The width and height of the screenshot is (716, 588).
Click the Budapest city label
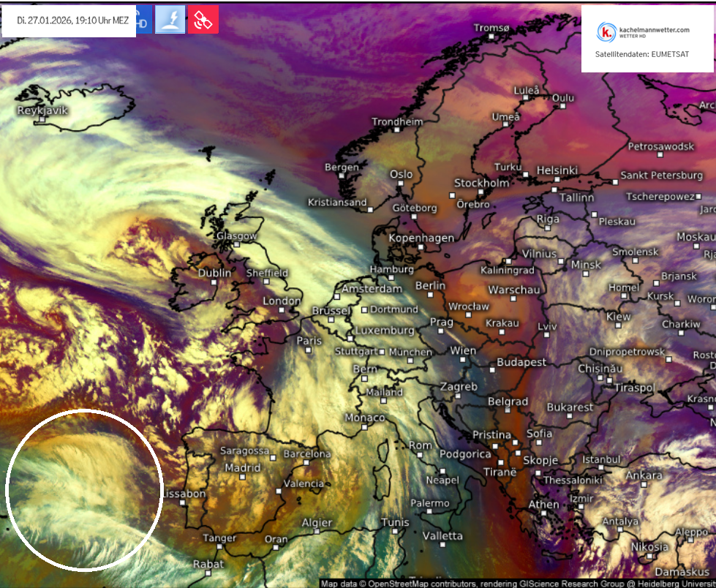pos(521,363)
